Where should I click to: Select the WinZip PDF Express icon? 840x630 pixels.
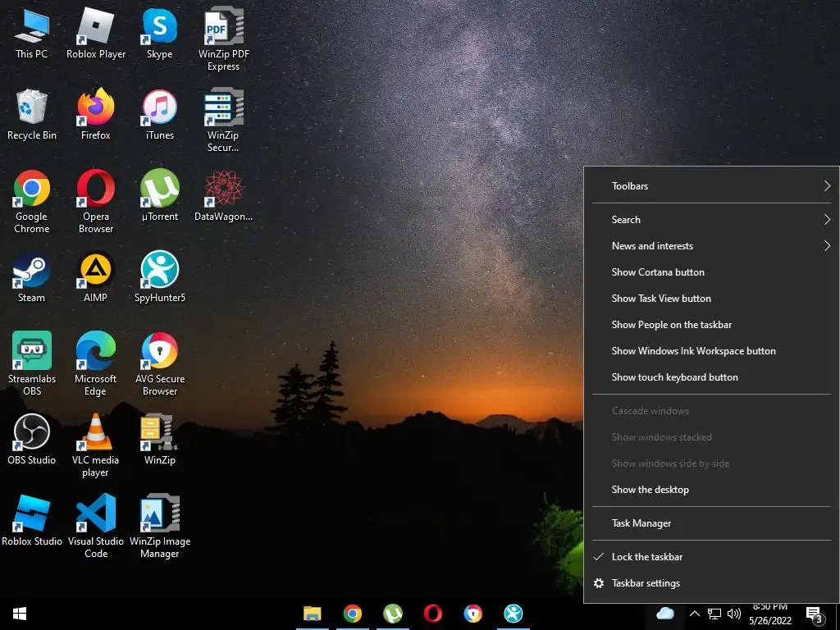(x=223, y=40)
